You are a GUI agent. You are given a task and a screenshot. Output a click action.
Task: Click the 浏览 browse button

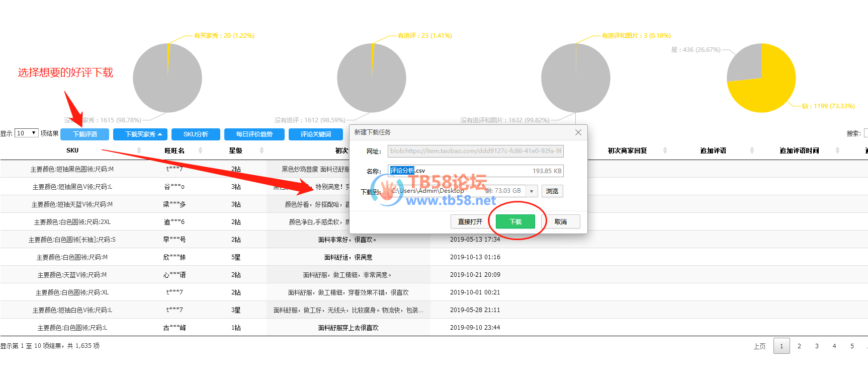[552, 191]
